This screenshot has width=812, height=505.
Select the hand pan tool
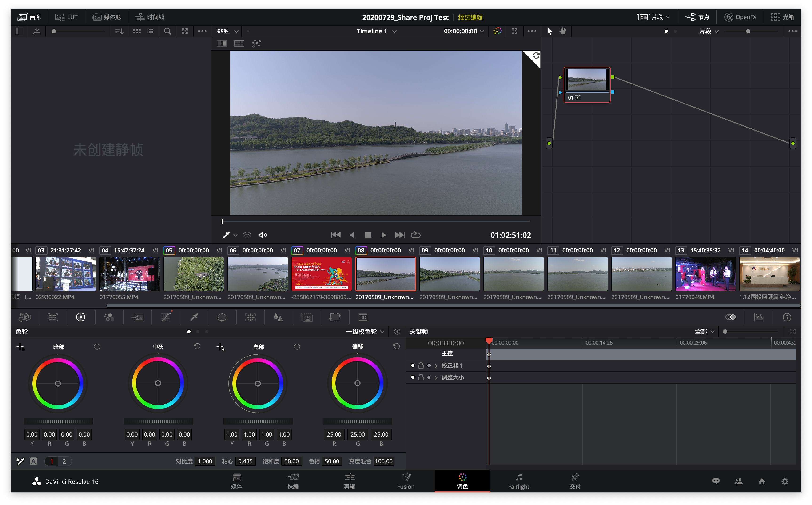[x=563, y=31]
